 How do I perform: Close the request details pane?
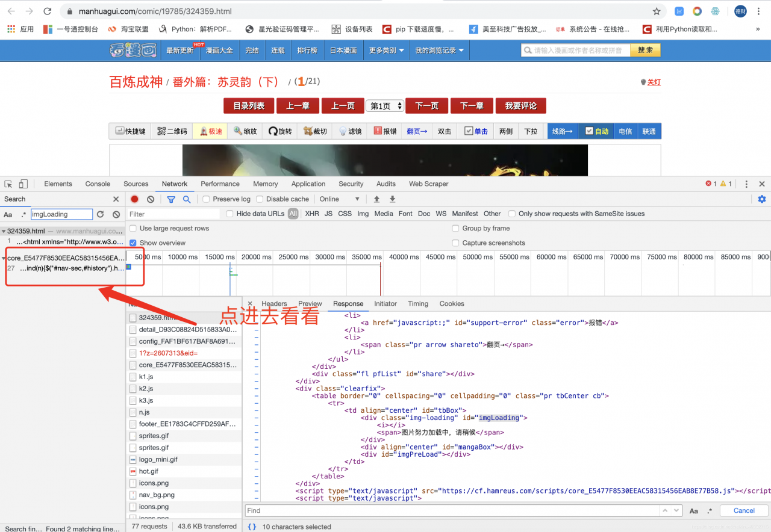(250, 304)
